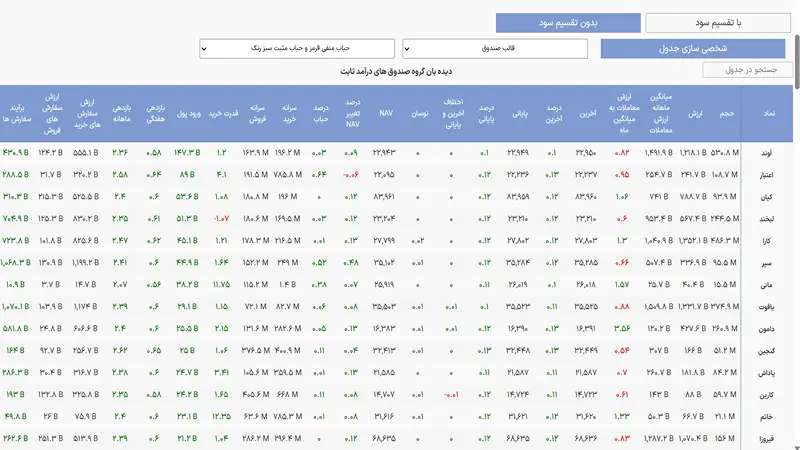Sort by the 'قدرت خرید' column header

tap(223, 113)
